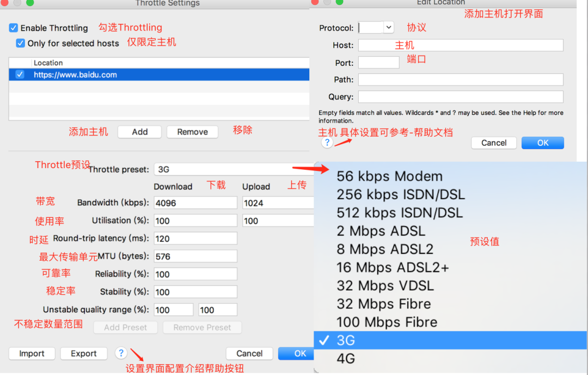Uncheck the Enable Throttling checkbox
Screen dimensions: 588x375
pos(13,28)
